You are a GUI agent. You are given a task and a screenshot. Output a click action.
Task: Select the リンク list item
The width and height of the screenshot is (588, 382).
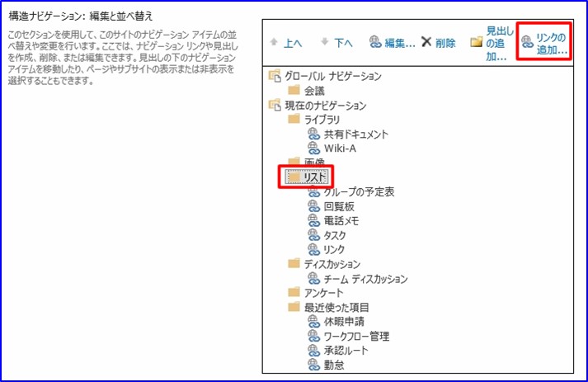(x=334, y=249)
